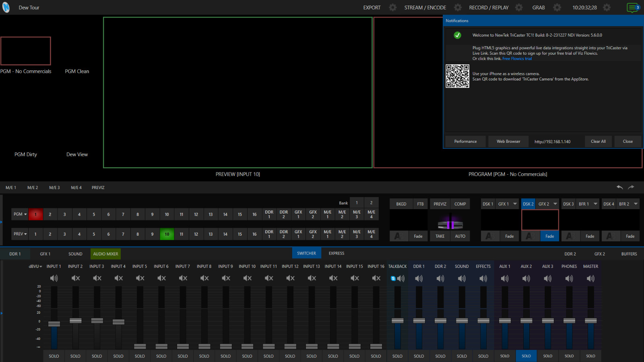644x362 pixels.
Task: Open the Record / Replay settings gear
Action: [x=519, y=8]
